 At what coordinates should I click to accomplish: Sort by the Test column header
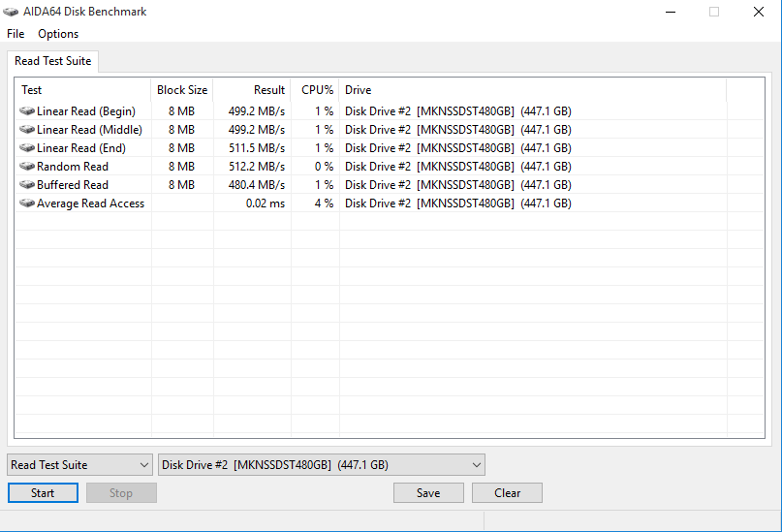pos(82,90)
